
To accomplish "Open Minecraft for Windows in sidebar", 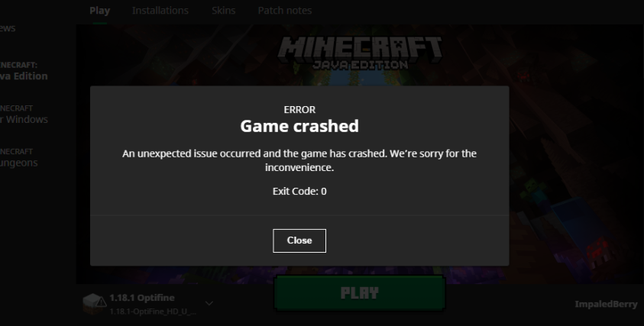I will coord(24,115).
